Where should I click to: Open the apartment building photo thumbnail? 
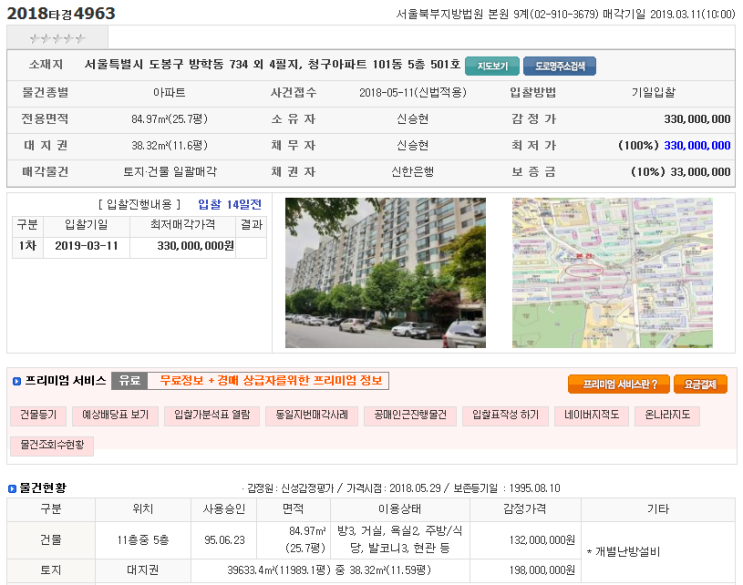(385, 273)
